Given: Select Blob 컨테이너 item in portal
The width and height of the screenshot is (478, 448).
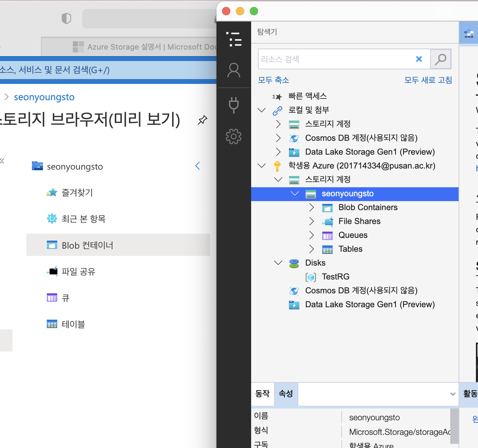Looking at the screenshot, I should [118, 245].
